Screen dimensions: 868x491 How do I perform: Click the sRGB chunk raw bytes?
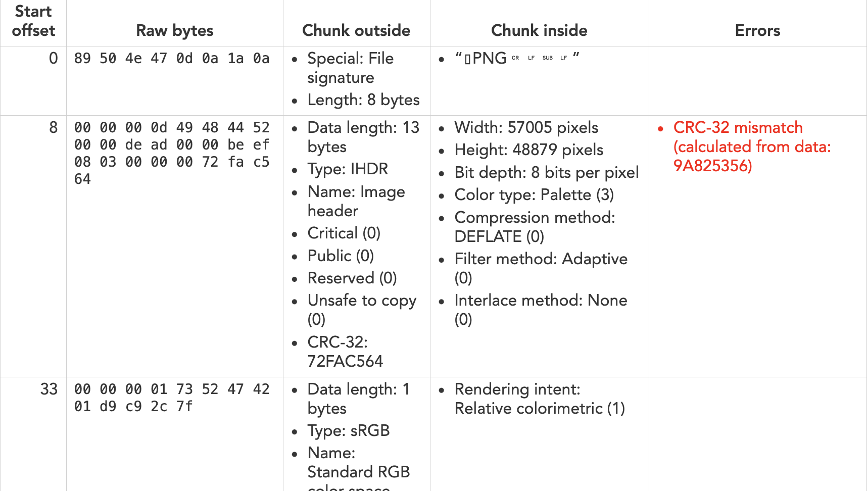(x=172, y=398)
